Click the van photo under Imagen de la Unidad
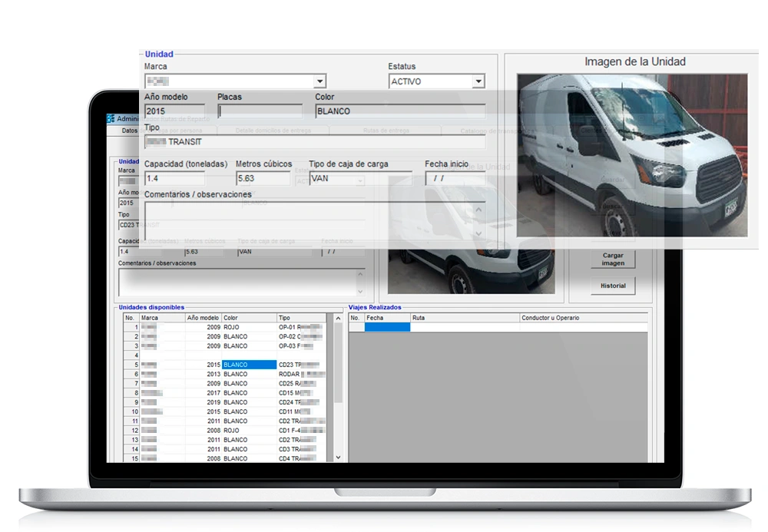This screenshot has width=768, height=532. click(x=632, y=155)
